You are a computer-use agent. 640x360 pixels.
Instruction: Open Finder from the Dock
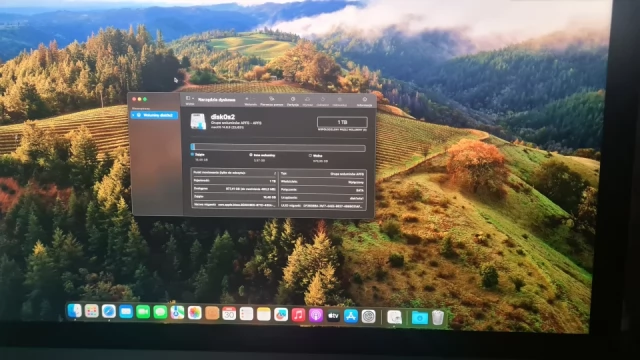[x=74, y=311]
